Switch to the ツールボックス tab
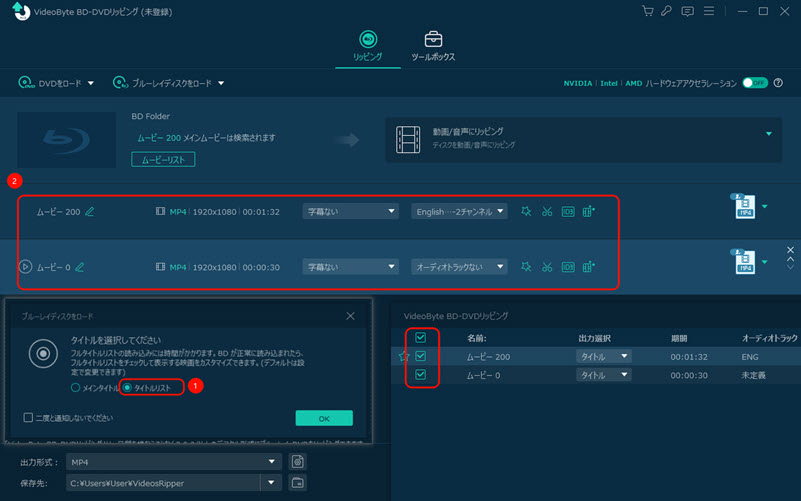This screenshot has width=801, height=501. point(433,46)
